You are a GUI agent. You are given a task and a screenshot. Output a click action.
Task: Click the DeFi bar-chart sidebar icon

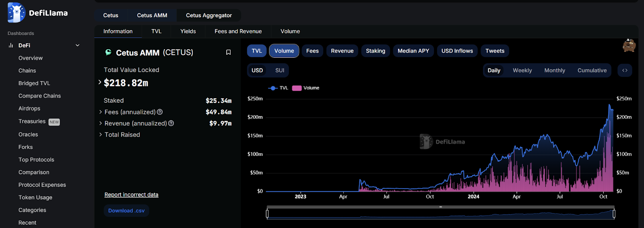coord(11,46)
